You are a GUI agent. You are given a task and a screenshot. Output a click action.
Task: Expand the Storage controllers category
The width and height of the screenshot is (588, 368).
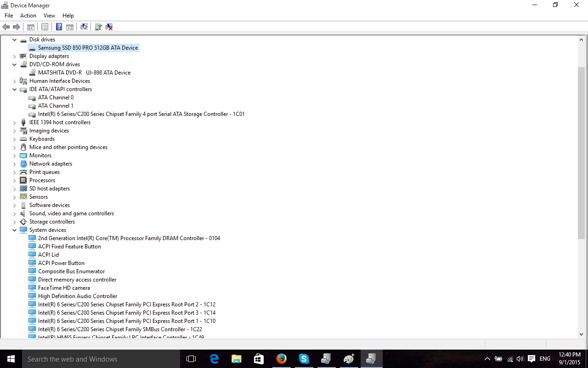(x=15, y=222)
